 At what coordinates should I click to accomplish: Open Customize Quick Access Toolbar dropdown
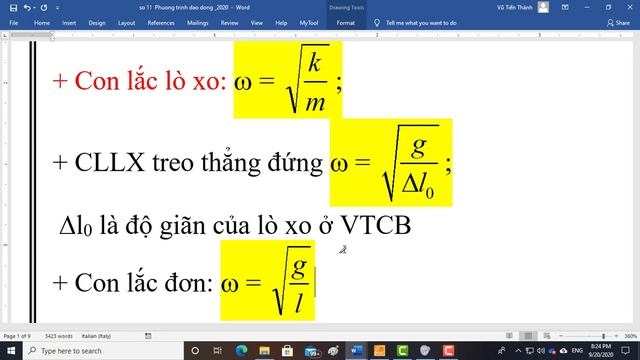coord(57,8)
